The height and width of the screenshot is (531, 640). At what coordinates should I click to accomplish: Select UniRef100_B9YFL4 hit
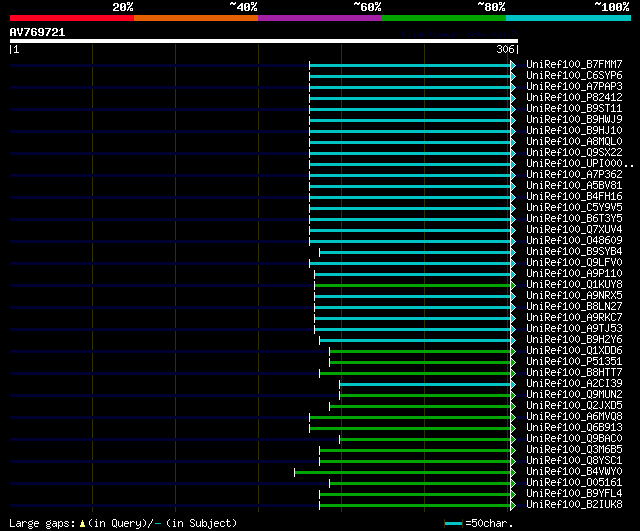pos(574,494)
